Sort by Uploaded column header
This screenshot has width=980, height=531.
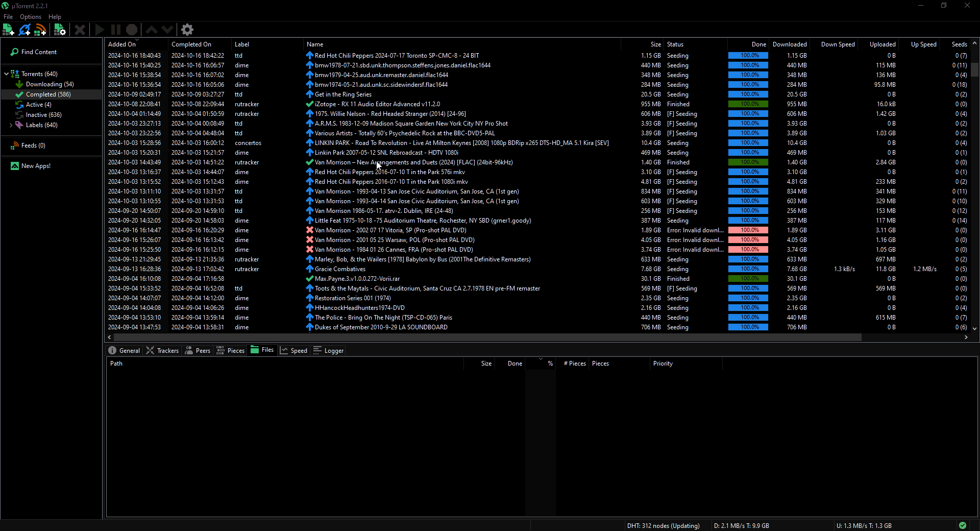pos(878,44)
